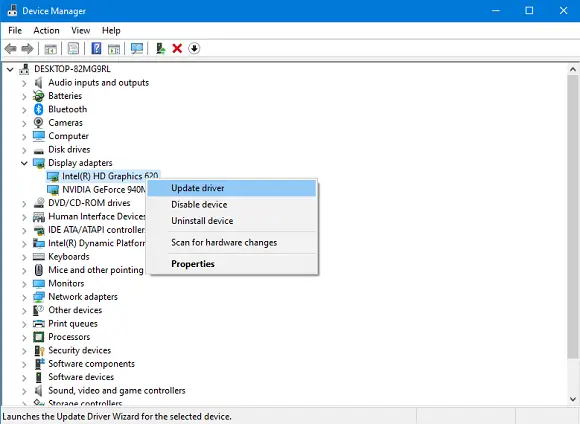Click the Mice and other pointing icon
This screenshot has height=424, width=580.
38,270
